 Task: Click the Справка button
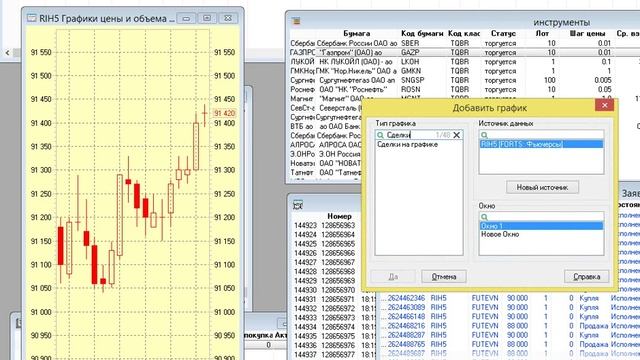click(x=587, y=277)
